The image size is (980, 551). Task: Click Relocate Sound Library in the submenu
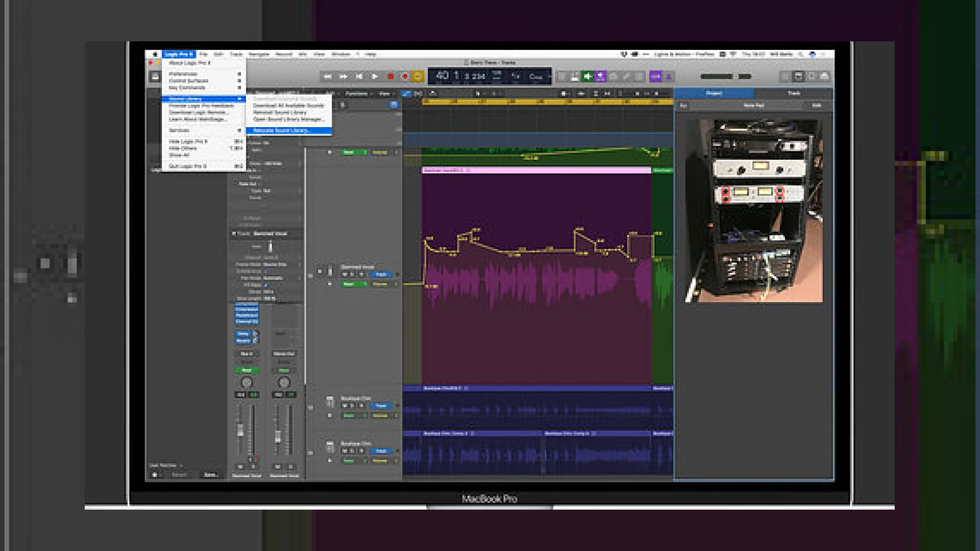(x=289, y=131)
